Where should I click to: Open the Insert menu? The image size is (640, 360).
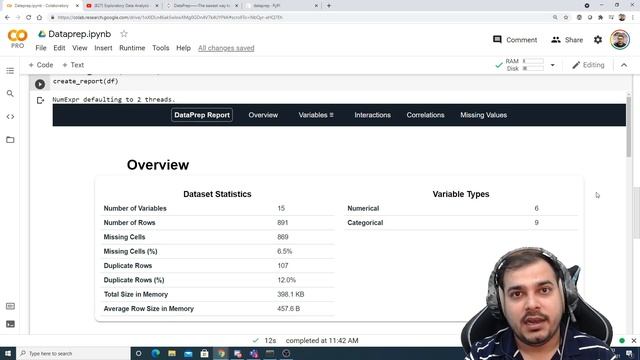pos(103,48)
